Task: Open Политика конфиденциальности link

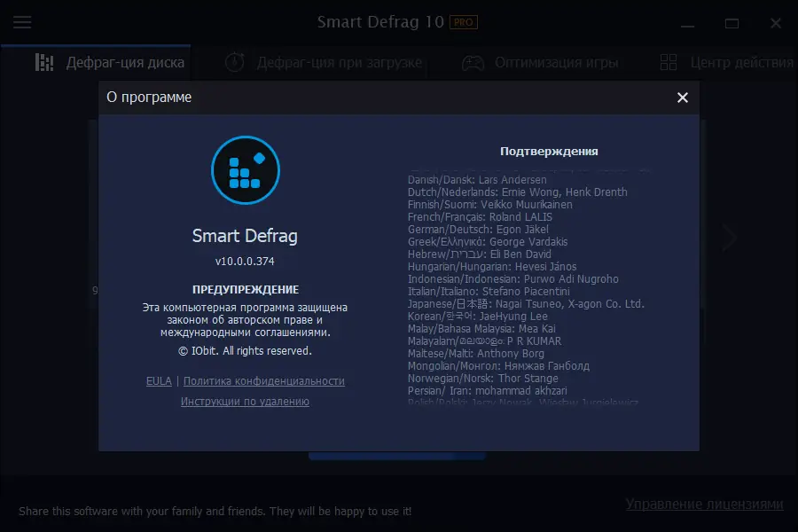Action: [x=264, y=380]
